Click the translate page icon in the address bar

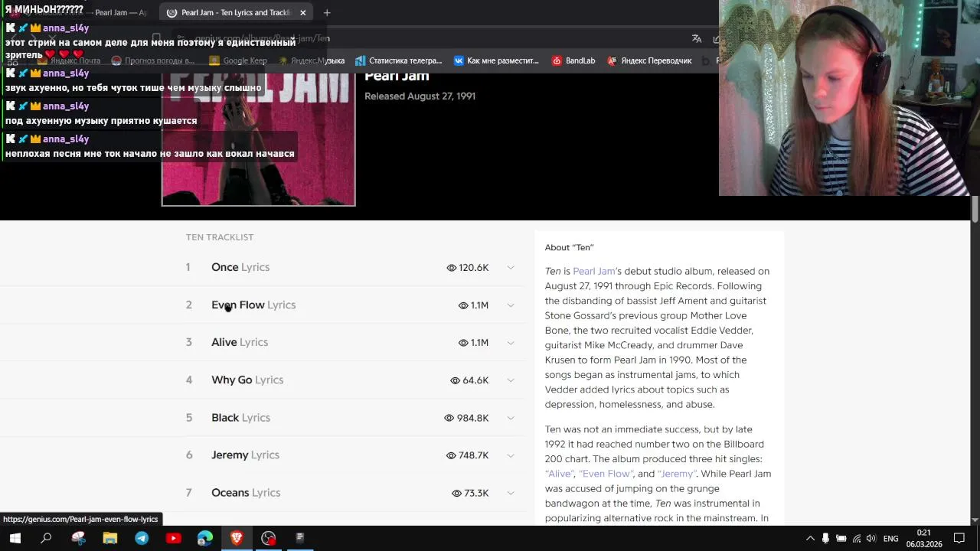pyautogui.click(x=697, y=38)
